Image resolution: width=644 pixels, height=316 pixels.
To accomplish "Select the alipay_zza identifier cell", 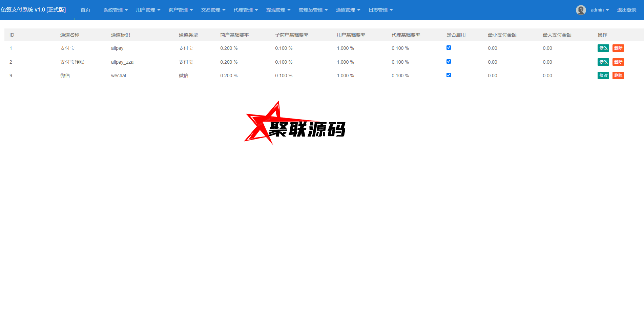I will [x=122, y=62].
